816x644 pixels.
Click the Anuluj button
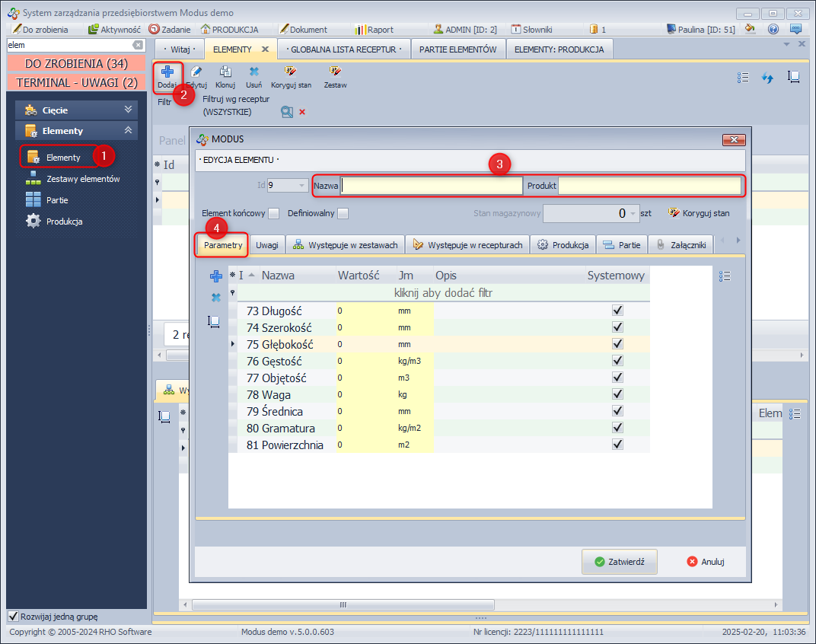[705, 562]
